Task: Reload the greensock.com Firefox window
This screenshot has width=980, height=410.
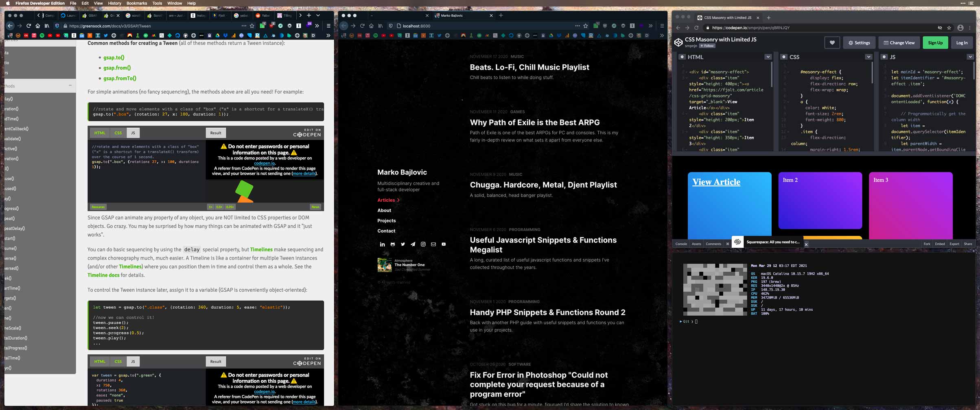Action: click(x=28, y=26)
